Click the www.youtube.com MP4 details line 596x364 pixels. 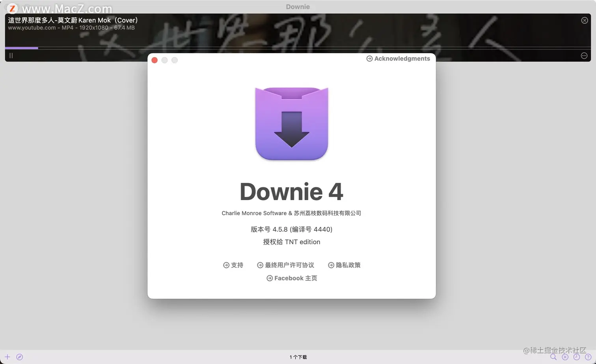point(71,28)
